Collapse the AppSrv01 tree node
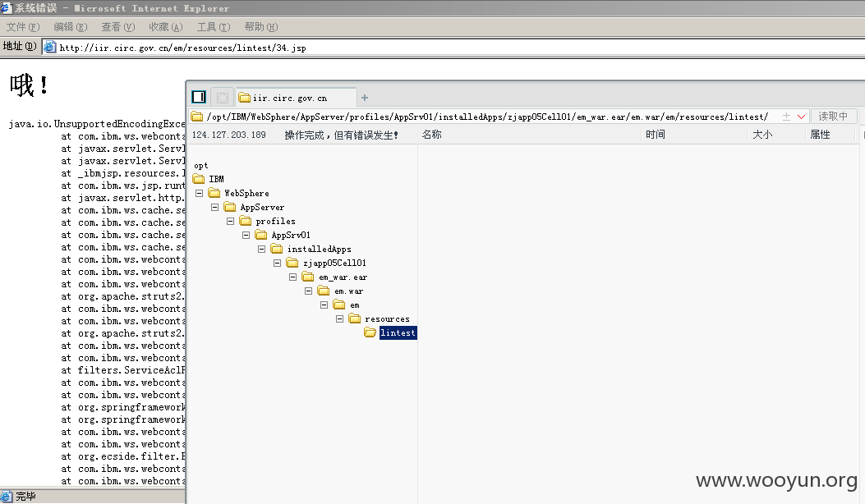 coord(246,235)
